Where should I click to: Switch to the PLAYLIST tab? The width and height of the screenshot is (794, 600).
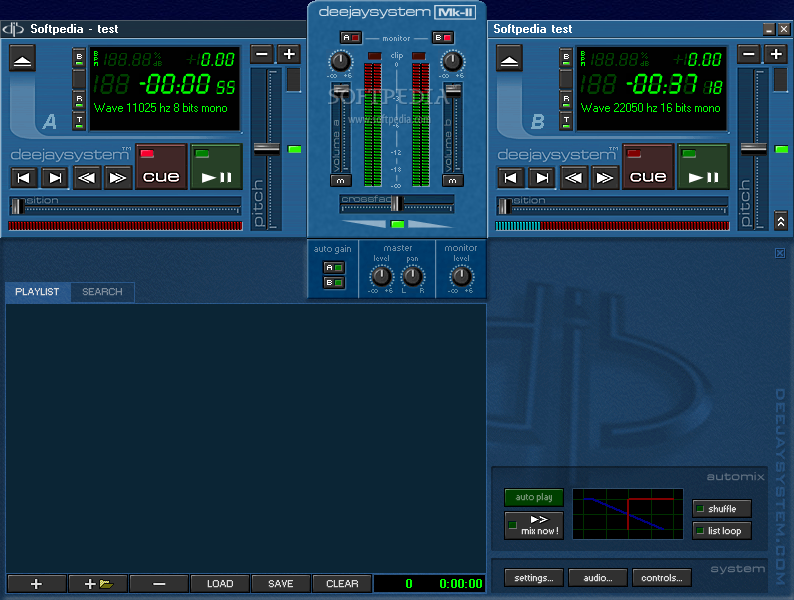37,292
